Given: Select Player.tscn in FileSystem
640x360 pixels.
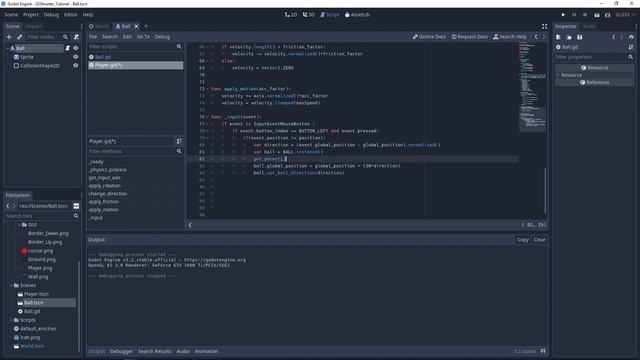Looking at the screenshot, I should click(x=36, y=294).
